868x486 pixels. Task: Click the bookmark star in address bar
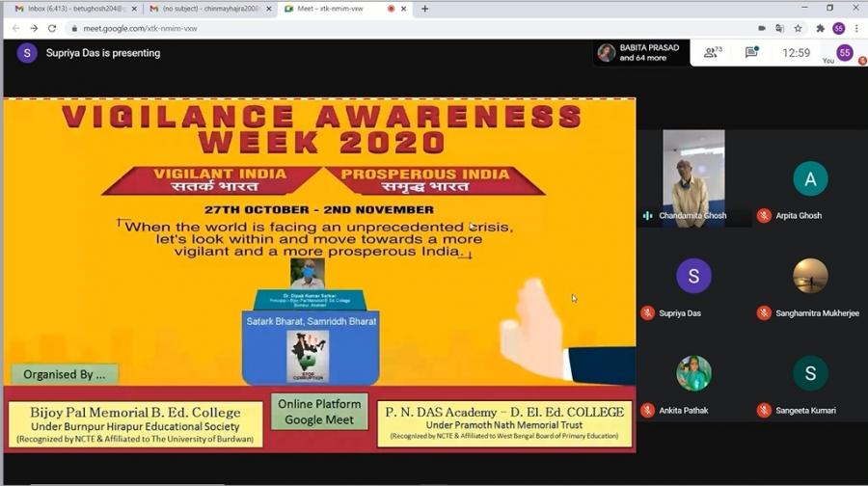(798, 29)
